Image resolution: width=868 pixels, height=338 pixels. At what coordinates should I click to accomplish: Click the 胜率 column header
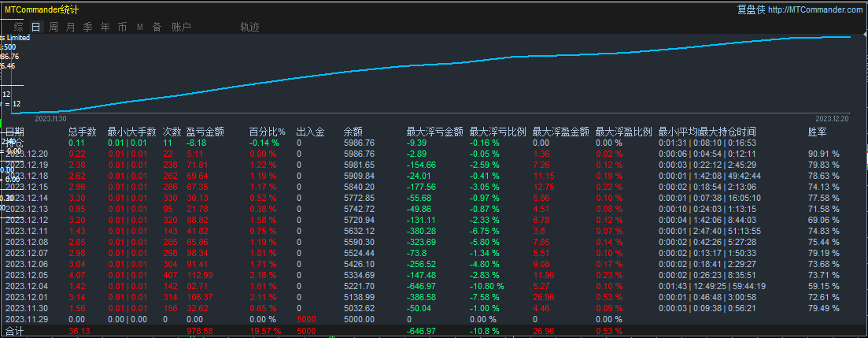(x=817, y=132)
